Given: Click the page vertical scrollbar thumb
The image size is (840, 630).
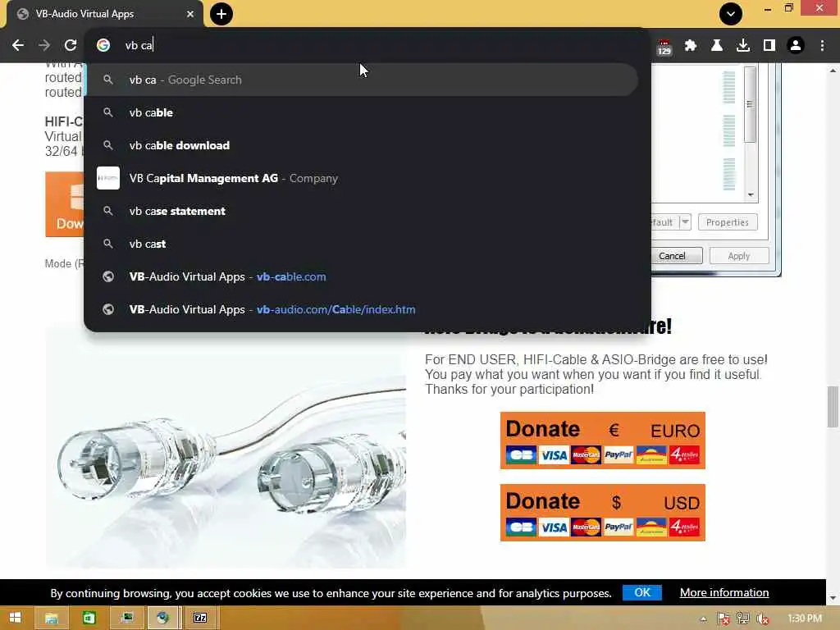Looking at the screenshot, I should (x=833, y=407).
